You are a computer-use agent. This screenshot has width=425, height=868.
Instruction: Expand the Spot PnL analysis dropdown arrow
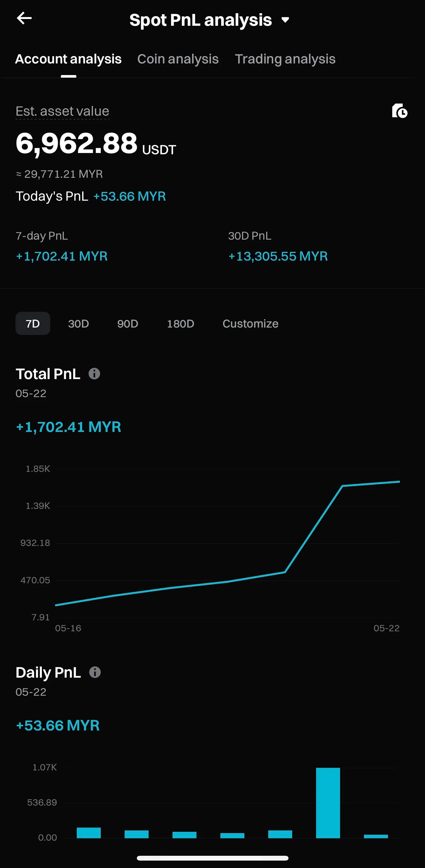click(x=285, y=20)
